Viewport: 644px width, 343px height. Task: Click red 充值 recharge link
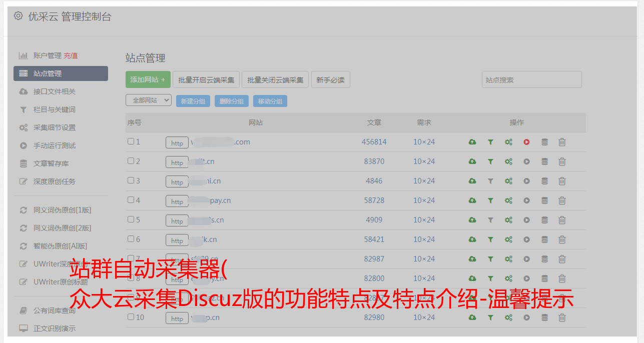pos(71,55)
